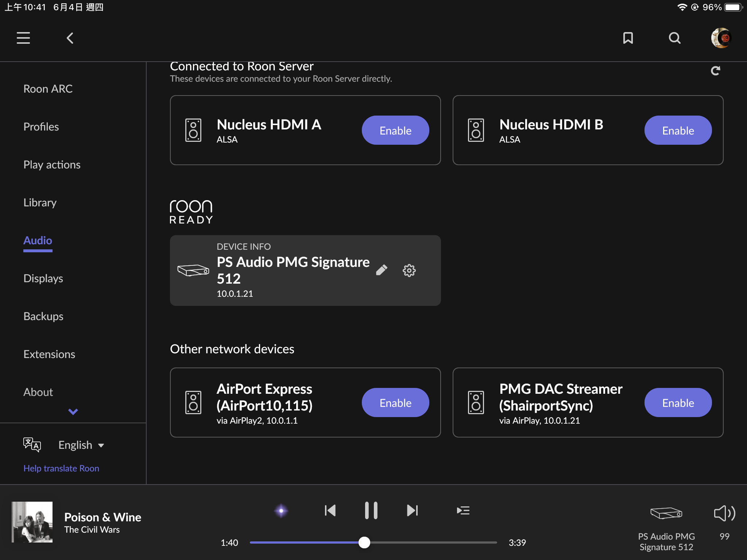Click The Civil Wars artist name
Image resolution: width=747 pixels, height=560 pixels.
(92, 530)
